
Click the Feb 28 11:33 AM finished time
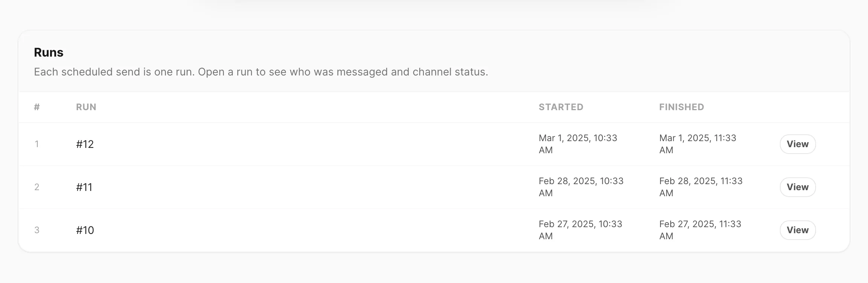point(701,187)
